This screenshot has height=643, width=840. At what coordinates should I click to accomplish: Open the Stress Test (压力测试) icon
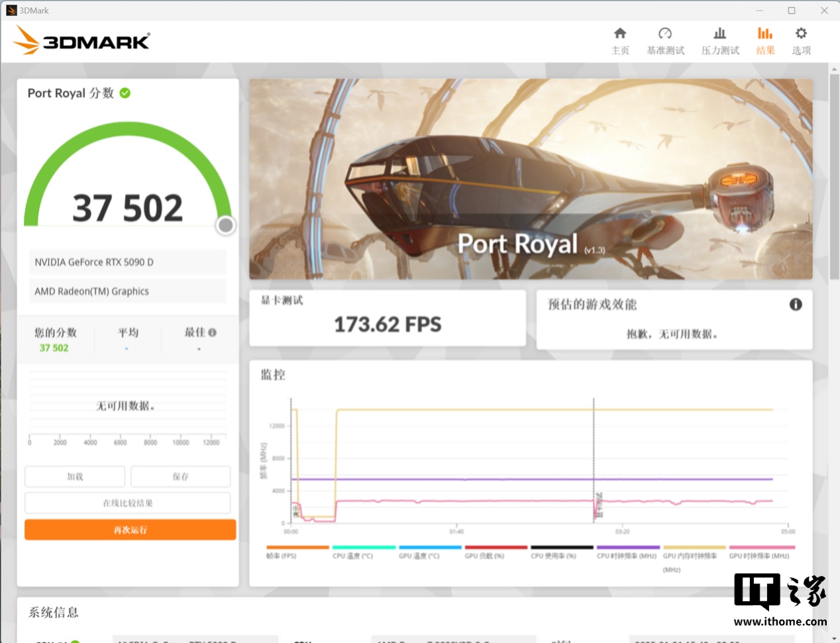point(719,34)
